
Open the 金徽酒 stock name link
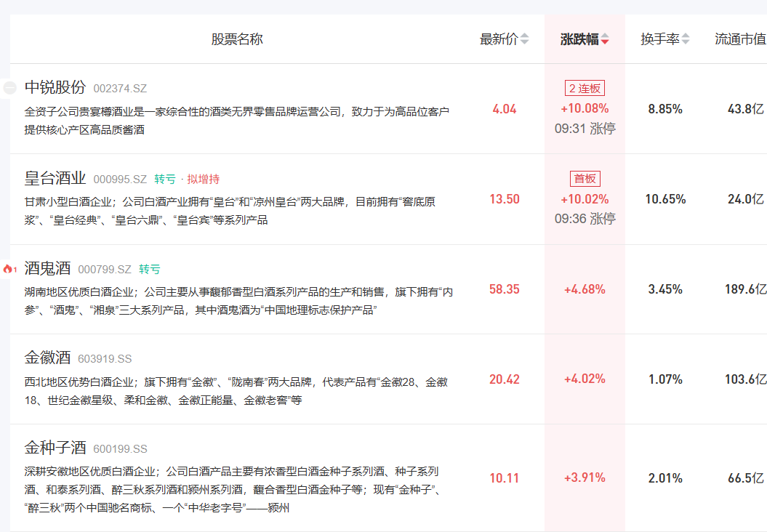(47, 358)
